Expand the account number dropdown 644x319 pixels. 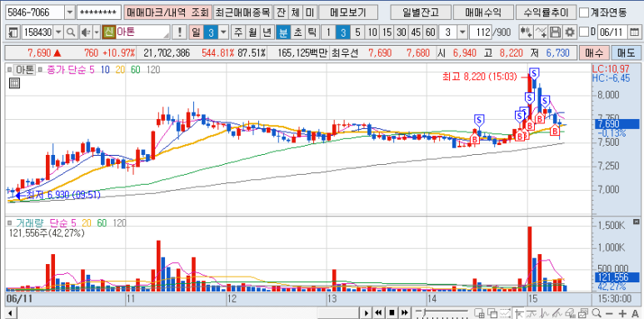tap(70, 12)
